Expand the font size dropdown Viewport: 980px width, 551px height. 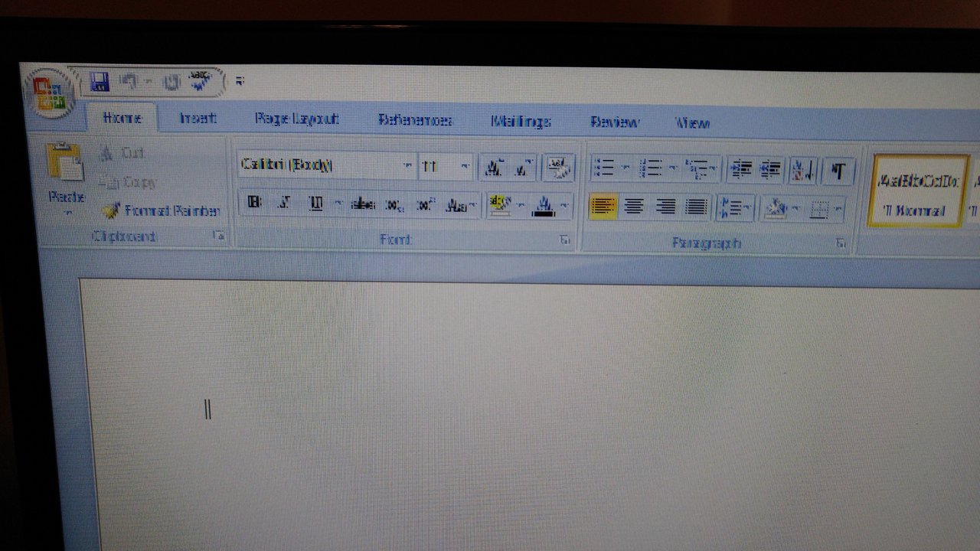pyautogui.click(x=465, y=166)
